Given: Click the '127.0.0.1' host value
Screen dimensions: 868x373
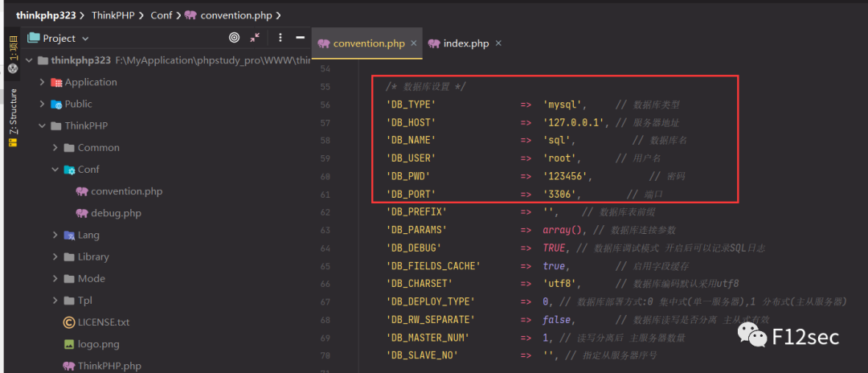Looking at the screenshot, I should click(575, 122).
